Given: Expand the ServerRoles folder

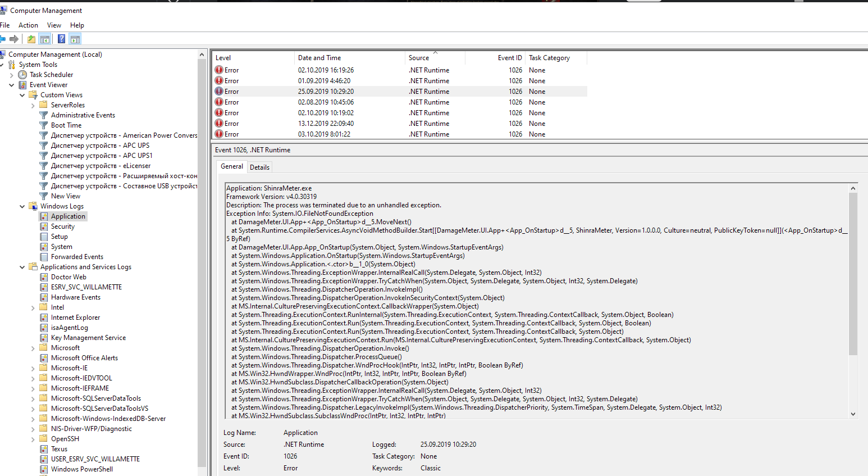Looking at the screenshot, I should pos(33,105).
